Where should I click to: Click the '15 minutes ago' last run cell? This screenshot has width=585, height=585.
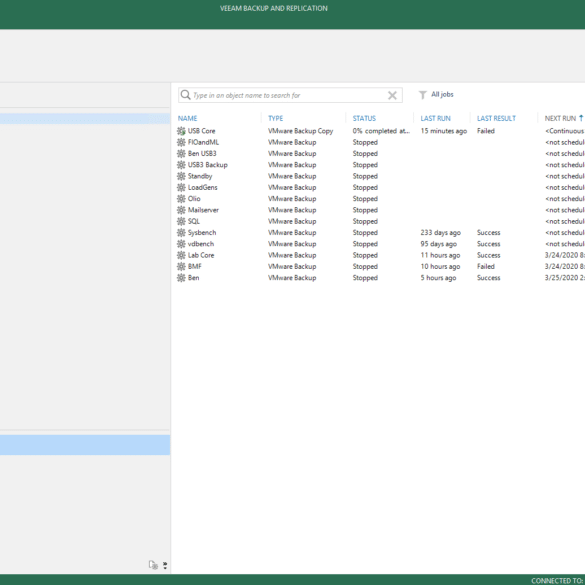pyautogui.click(x=444, y=131)
